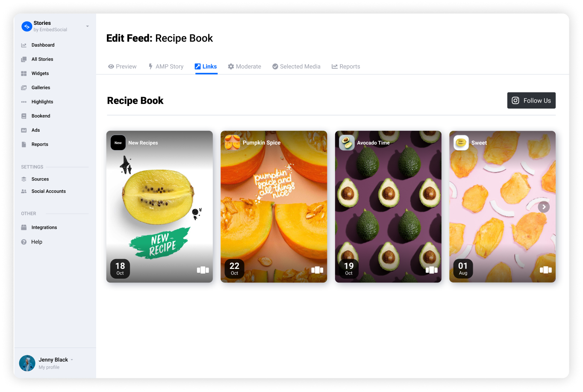Open the New Recipes story card
This screenshot has width=583, height=392.
click(159, 206)
